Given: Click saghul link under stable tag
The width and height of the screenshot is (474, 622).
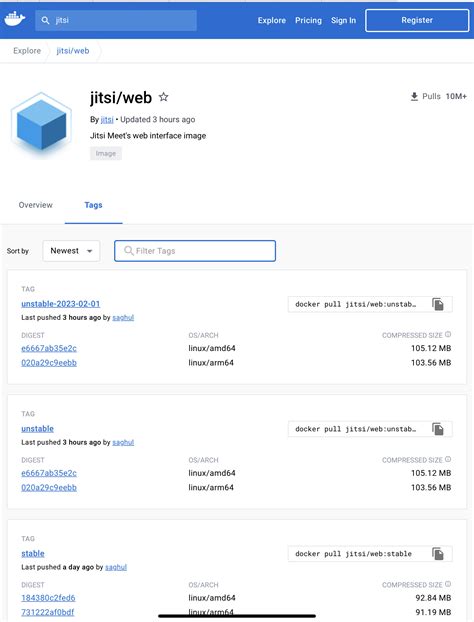Looking at the screenshot, I should click(x=116, y=567).
